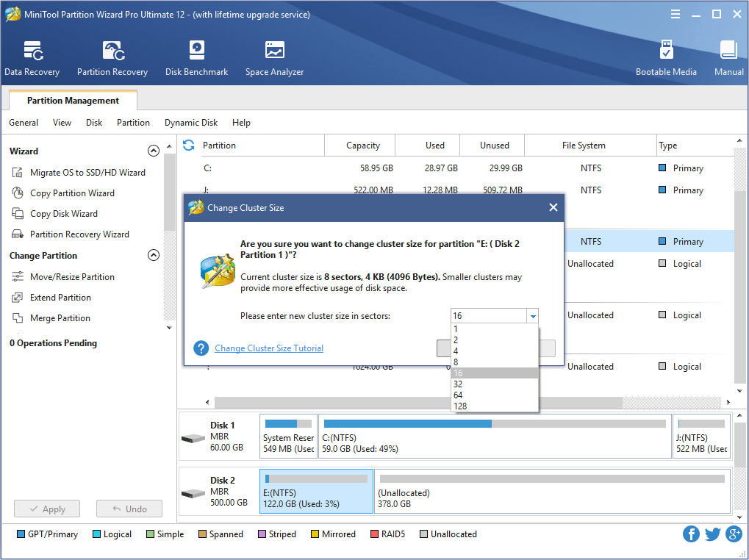This screenshot has width=749, height=560.
Task: Click the Apply button
Action: [x=47, y=509]
